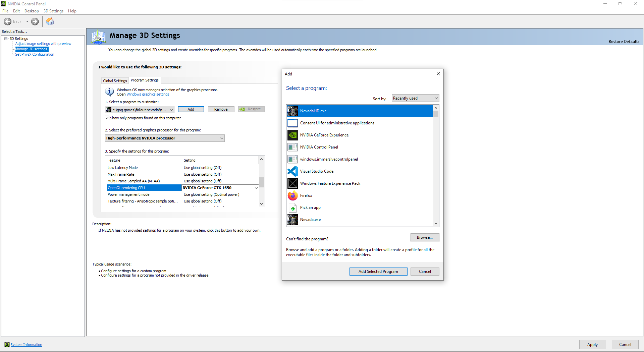Image resolution: width=644 pixels, height=352 pixels.
Task: Cancel the Add dialog
Action: pyautogui.click(x=425, y=272)
